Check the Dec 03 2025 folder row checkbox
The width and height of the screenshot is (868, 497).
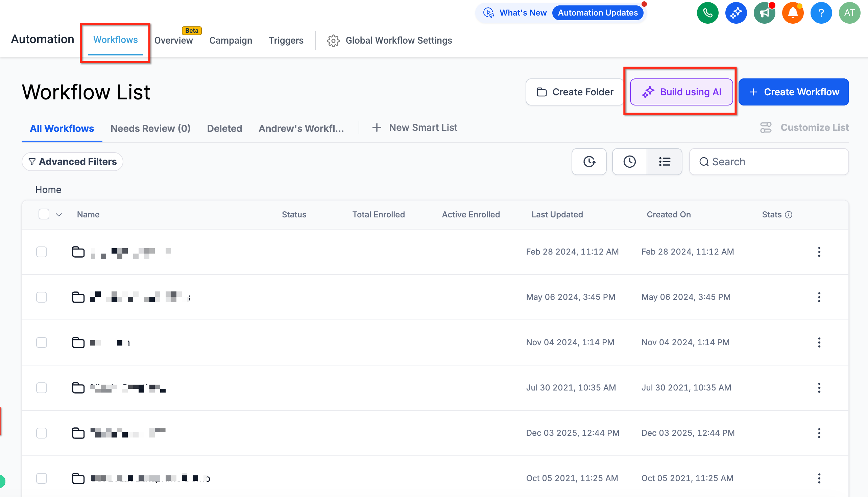tap(42, 433)
